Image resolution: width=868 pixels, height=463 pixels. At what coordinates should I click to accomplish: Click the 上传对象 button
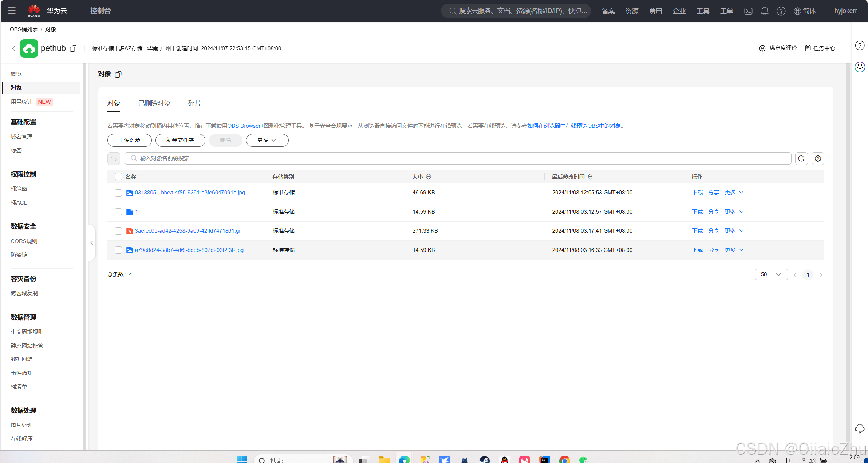(x=129, y=140)
